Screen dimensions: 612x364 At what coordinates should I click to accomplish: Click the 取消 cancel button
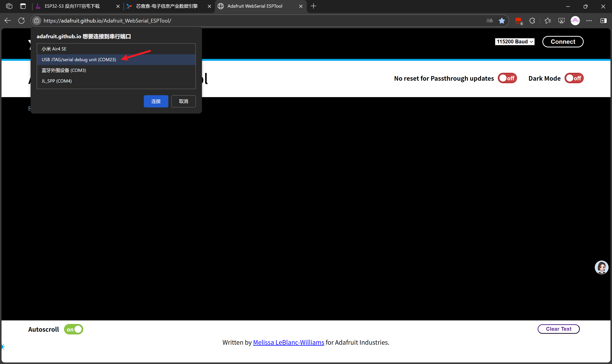tap(183, 101)
